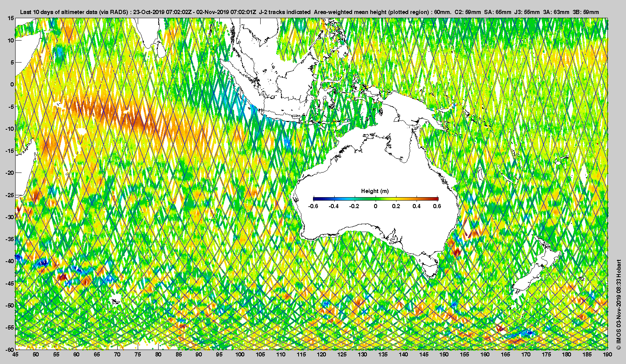The image size is (626, 364).
Task: Click the "02-Nov-2019 07:02:01Z" end date
Action: click(226, 12)
